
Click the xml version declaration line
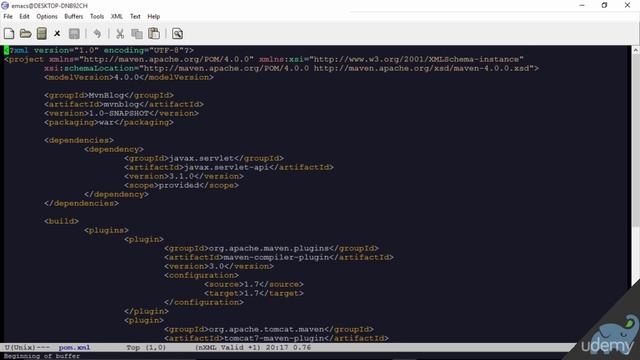(99, 50)
